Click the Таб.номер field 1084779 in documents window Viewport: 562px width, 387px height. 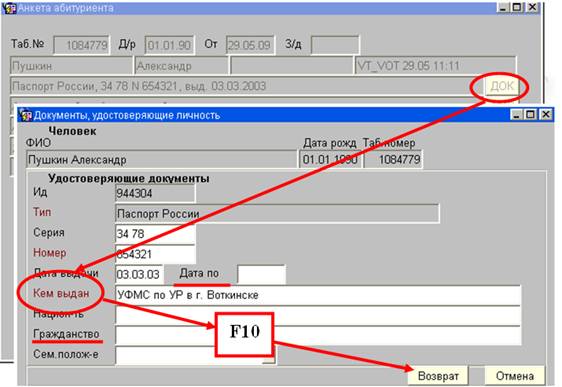pos(393,159)
